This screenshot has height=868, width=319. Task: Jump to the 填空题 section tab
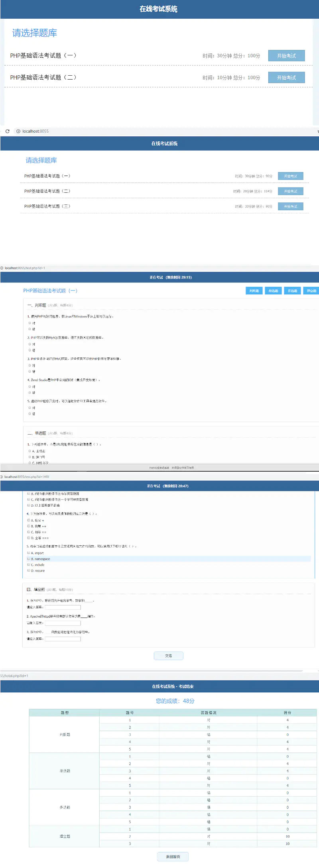pyautogui.click(x=311, y=291)
